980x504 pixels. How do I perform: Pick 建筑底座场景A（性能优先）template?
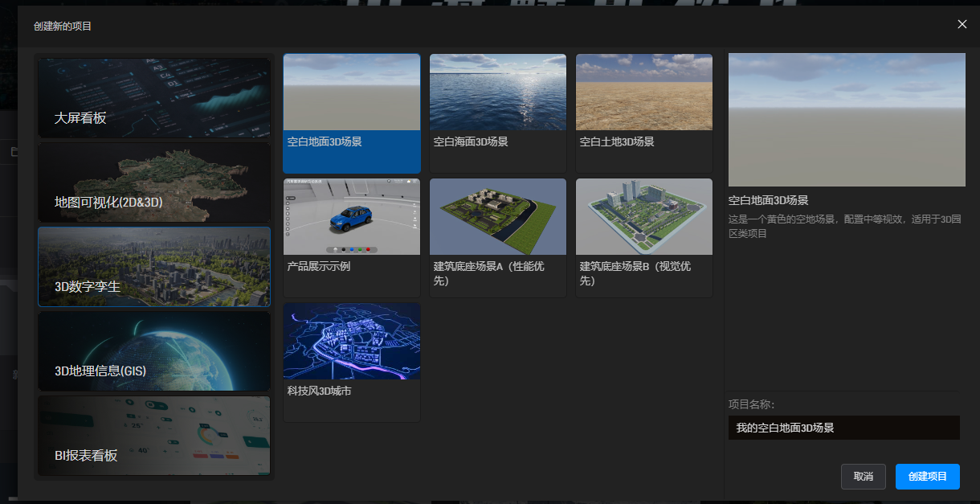(x=498, y=217)
